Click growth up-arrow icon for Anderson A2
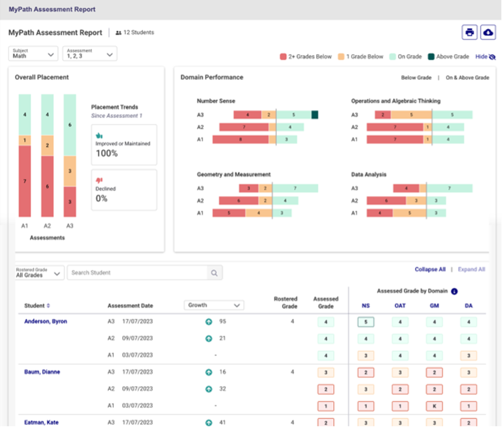The height and width of the screenshot is (428, 504). point(210,340)
